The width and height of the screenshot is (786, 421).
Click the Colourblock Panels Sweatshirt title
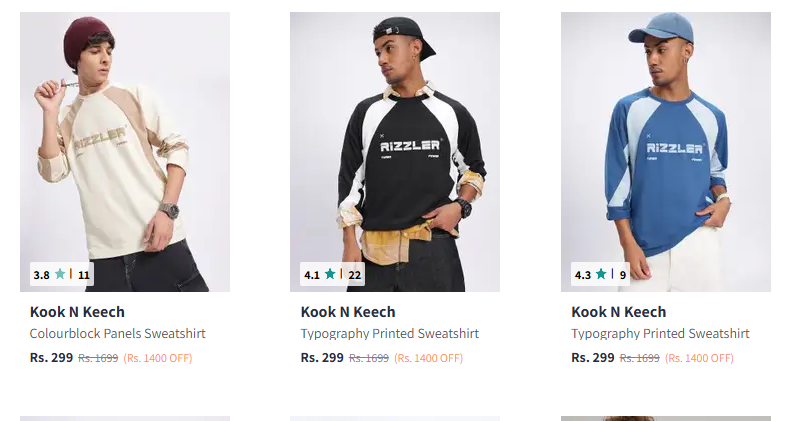click(117, 333)
